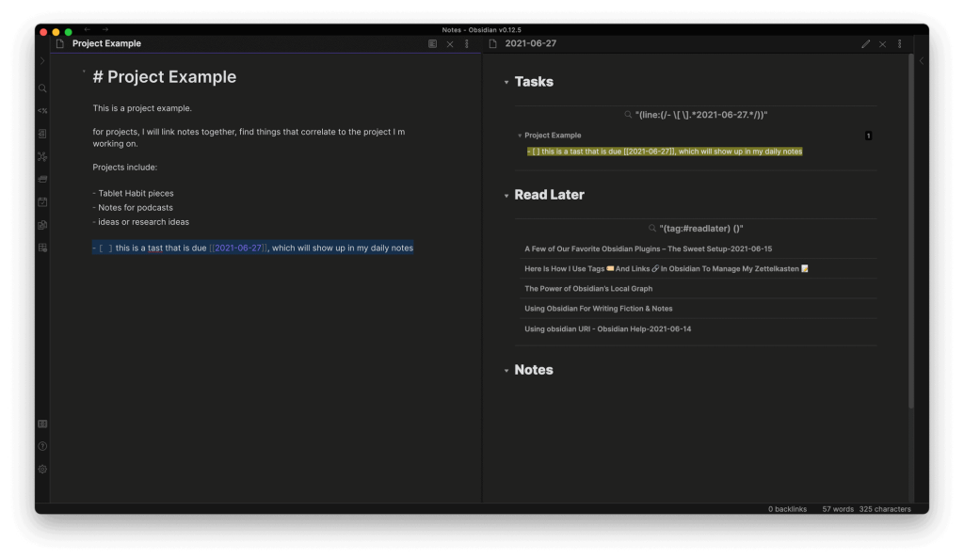Expand the left sidebar with chevron

tap(42, 61)
